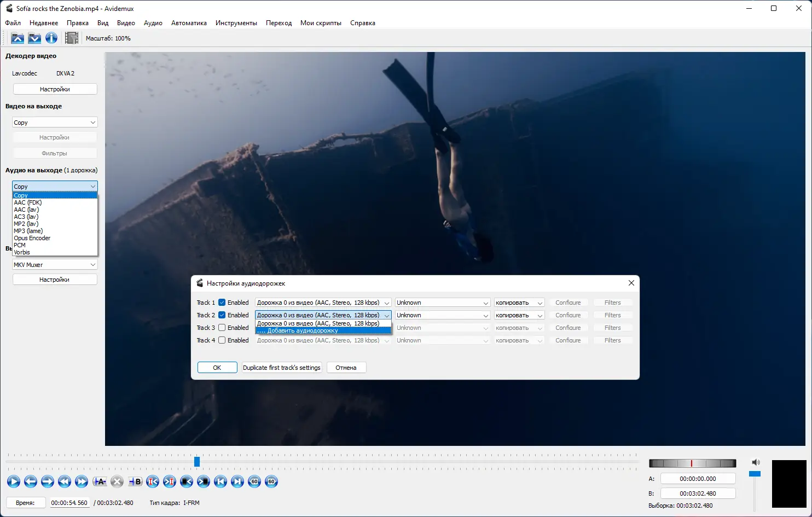
Task: Click the timeline position slider handle
Action: tap(197, 462)
